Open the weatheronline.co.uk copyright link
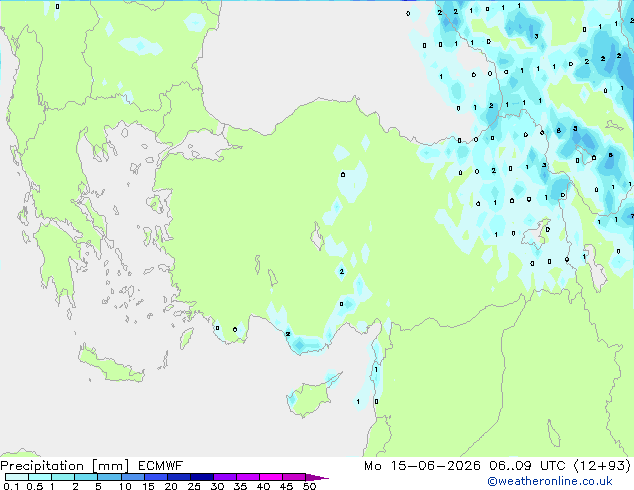Image resolution: width=634 pixels, height=490 pixels. (x=550, y=481)
